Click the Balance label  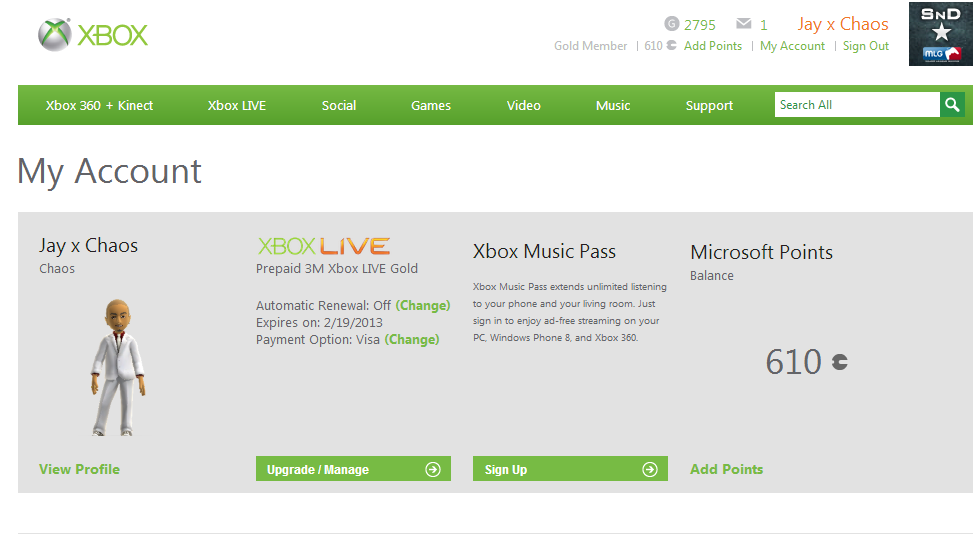[711, 275]
